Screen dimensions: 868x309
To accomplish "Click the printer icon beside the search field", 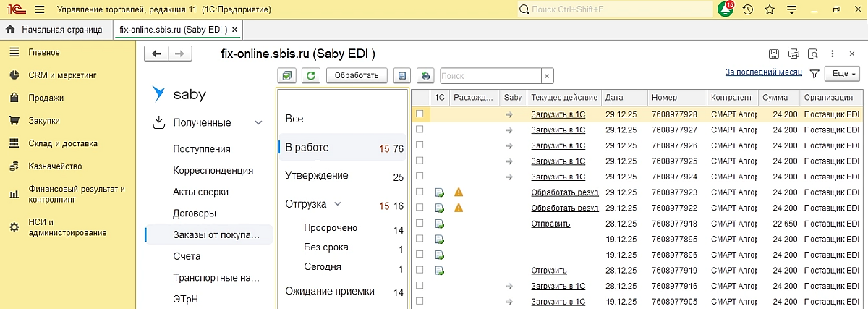I will 426,75.
